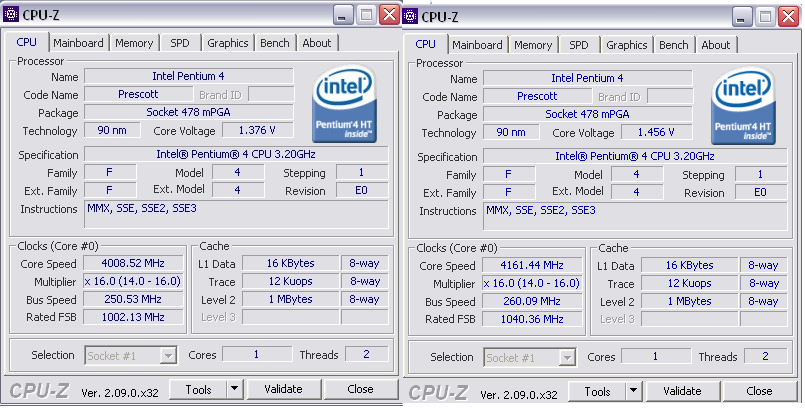Select the CPU tab in right window

coord(426,44)
